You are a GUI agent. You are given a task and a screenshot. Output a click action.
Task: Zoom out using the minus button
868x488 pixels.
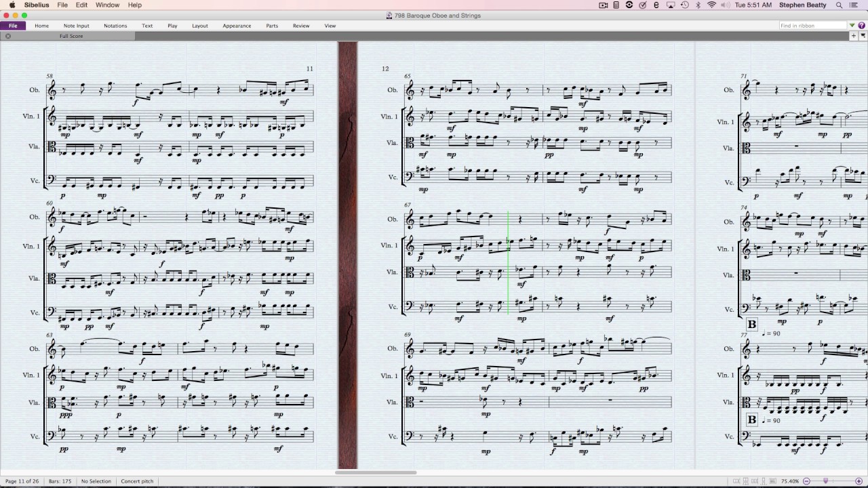pos(806,481)
